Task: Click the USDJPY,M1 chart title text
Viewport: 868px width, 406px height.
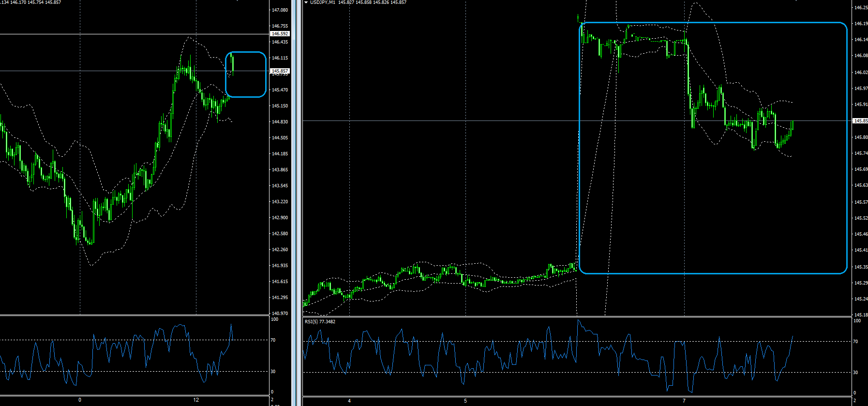Action: click(x=323, y=2)
